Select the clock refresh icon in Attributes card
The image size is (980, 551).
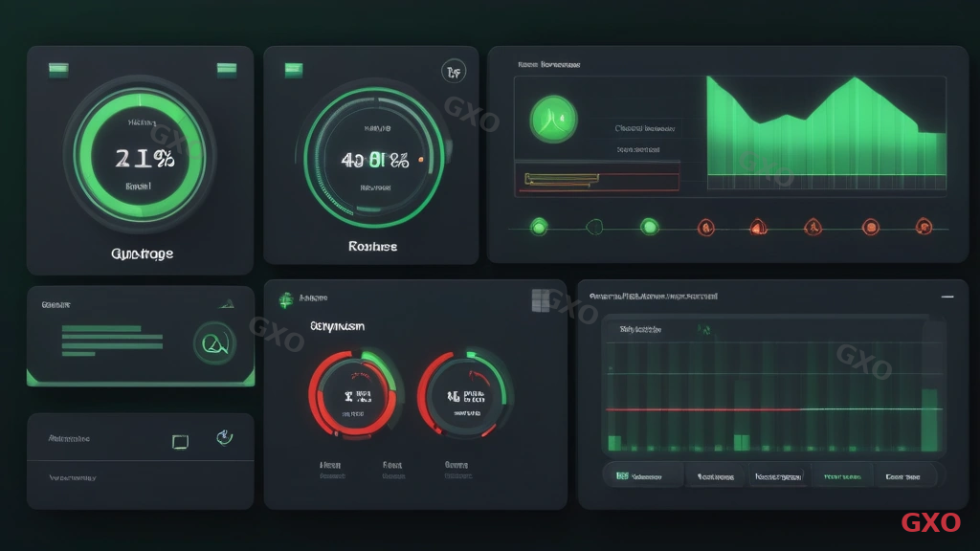226,436
